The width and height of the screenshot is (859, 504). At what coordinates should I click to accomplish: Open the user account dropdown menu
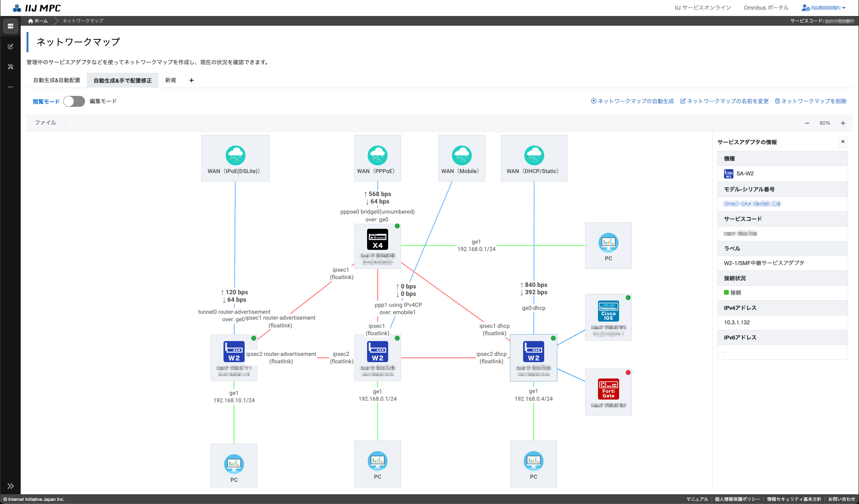(x=824, y=8)
